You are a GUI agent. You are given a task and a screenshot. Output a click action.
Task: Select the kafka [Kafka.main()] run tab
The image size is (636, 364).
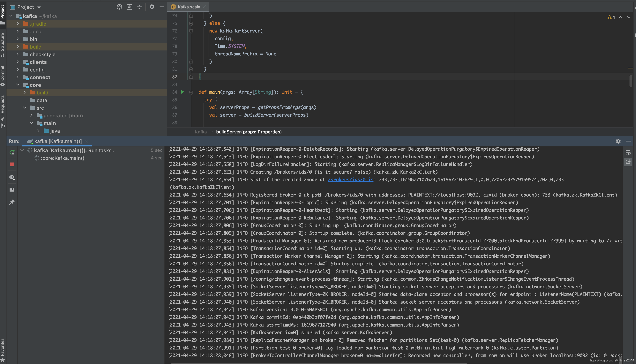[x=58, y=141]
